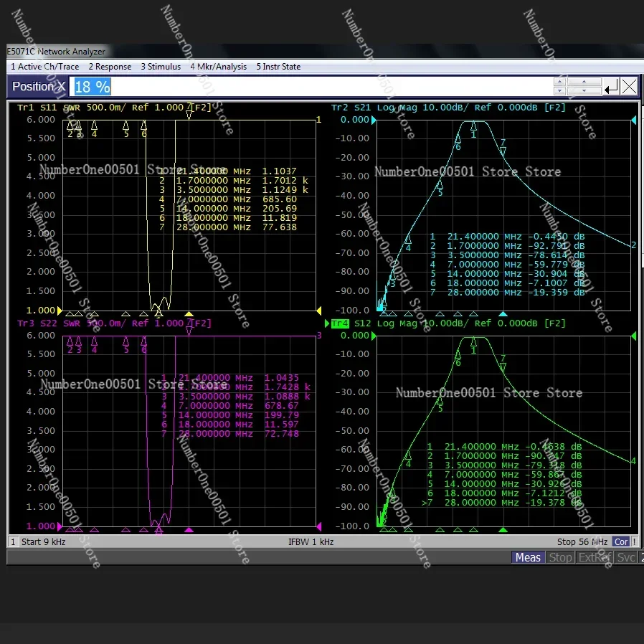Click the Stop status indicator
This screenshot has height=644, width=644.
click(x=561, y=557)
